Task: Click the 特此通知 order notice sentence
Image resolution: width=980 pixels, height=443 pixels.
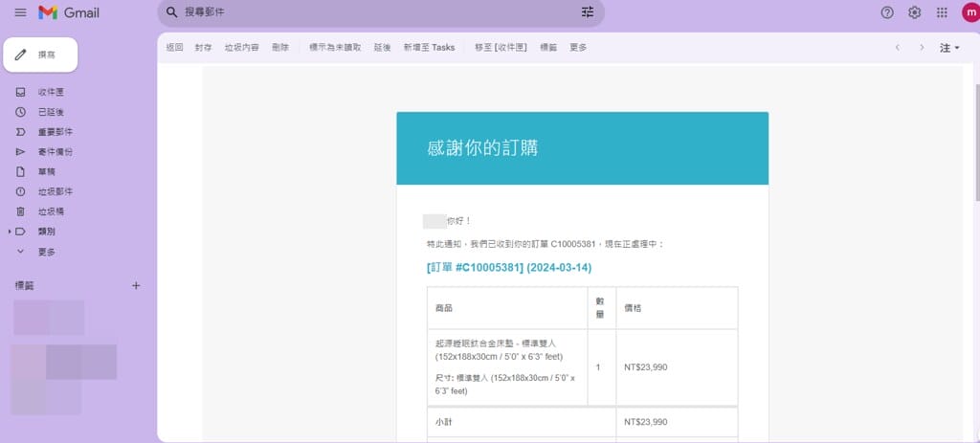Action: [x=544, y=244]
